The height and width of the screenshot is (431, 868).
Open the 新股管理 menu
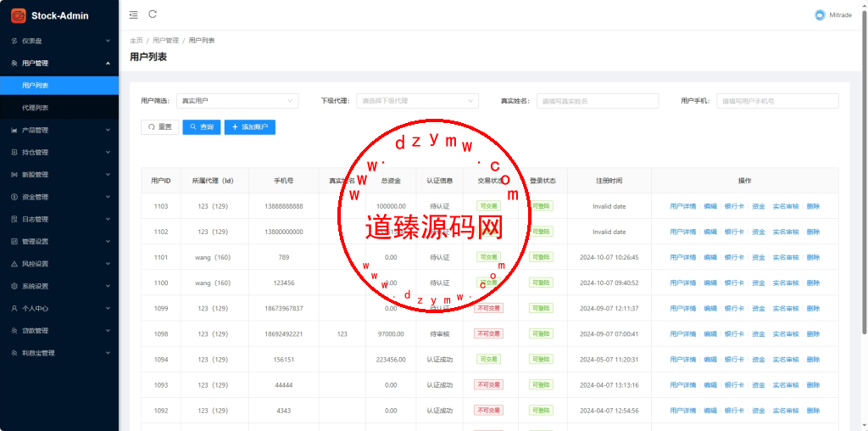click(59, 175)
